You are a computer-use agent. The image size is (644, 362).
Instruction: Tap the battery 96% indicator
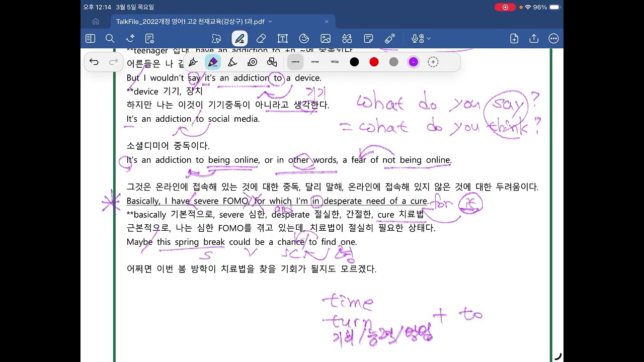[547, 7]
